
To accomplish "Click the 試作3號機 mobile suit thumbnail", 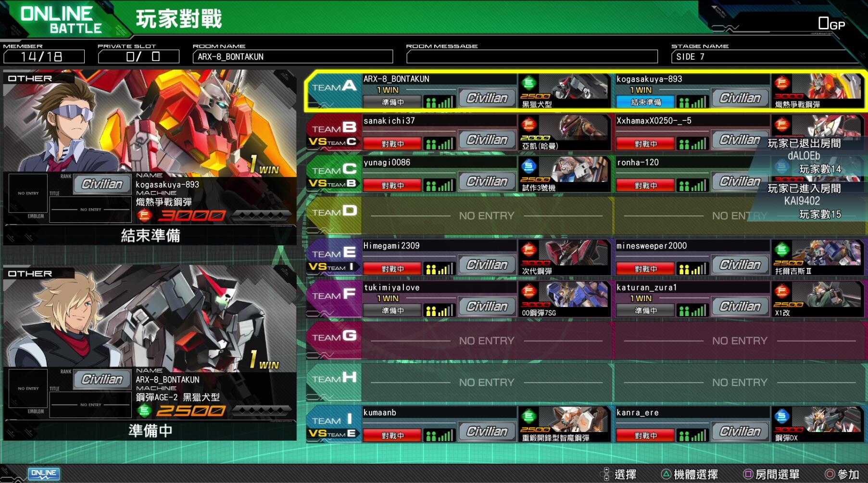I will (x=574, y=170).
